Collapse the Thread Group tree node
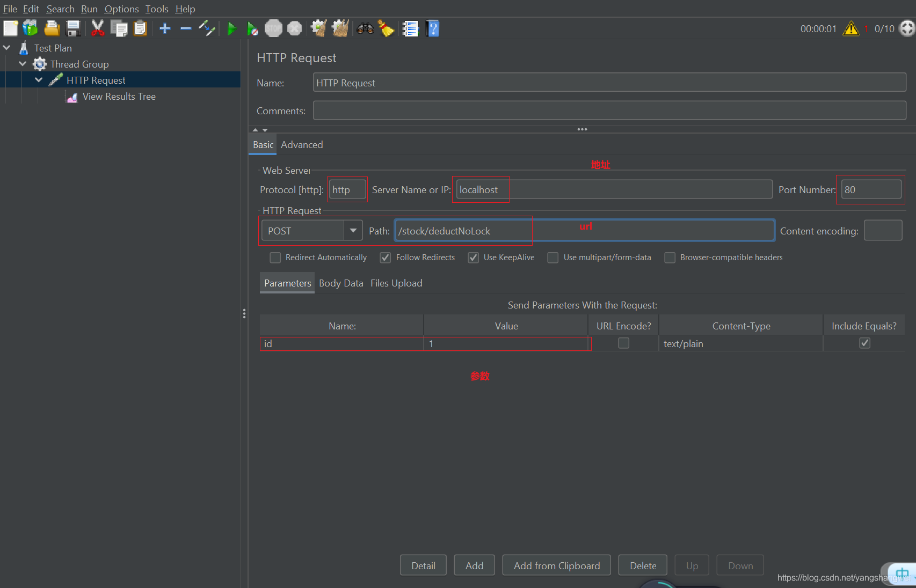The image size is (916, 588). click(x=23, y=64)
